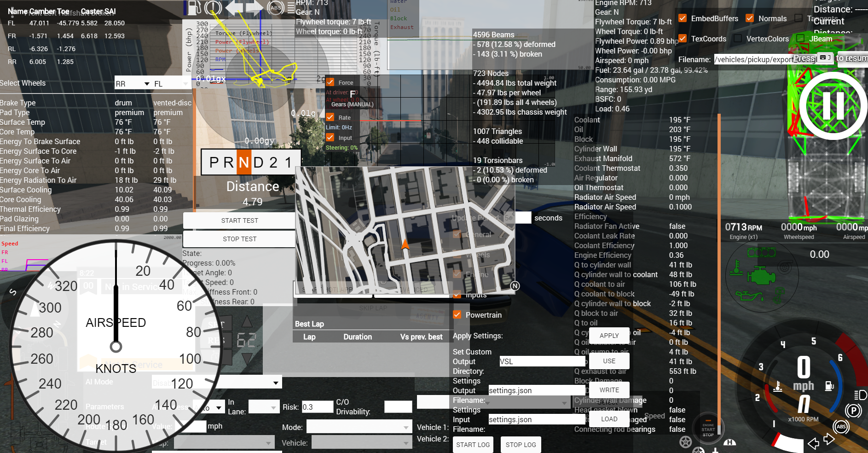Click the USE directory button

tap(609, 361)
